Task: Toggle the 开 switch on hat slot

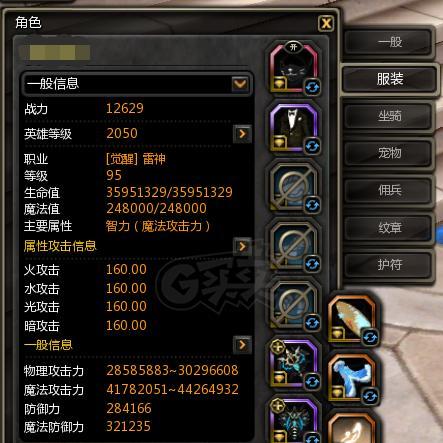Action: tap(293, 47)
